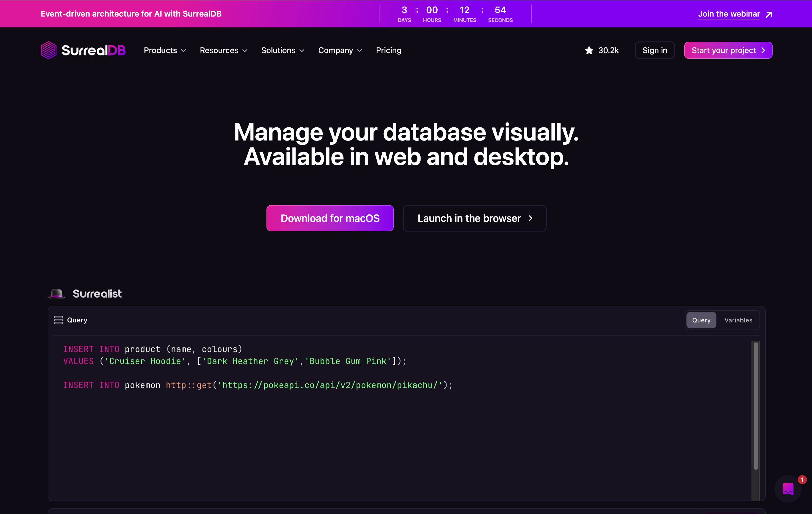Switch to the Variables toggle
The height and width of the screenshot is (514, 812).
click(x=738, y=320)
